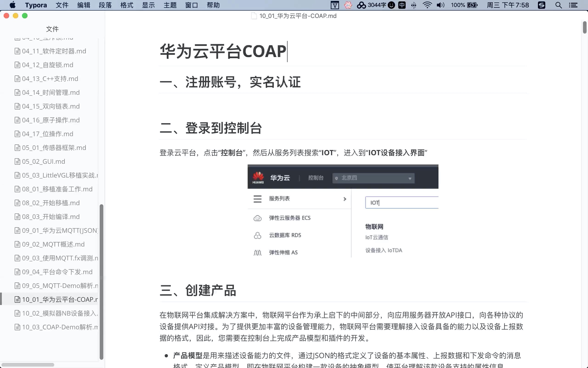
Task: Switch input method via 中 icon
Action: tap(402, 5)
